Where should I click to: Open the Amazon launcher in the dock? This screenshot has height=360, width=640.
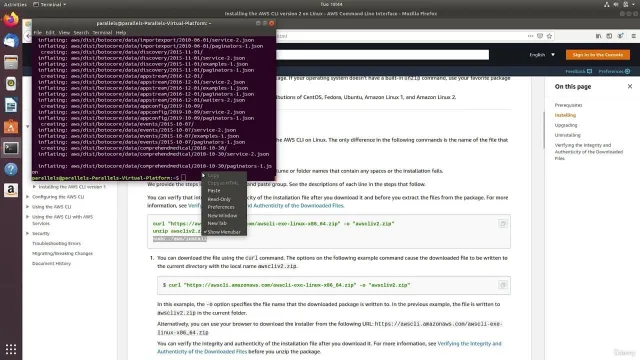click(11, 191)
